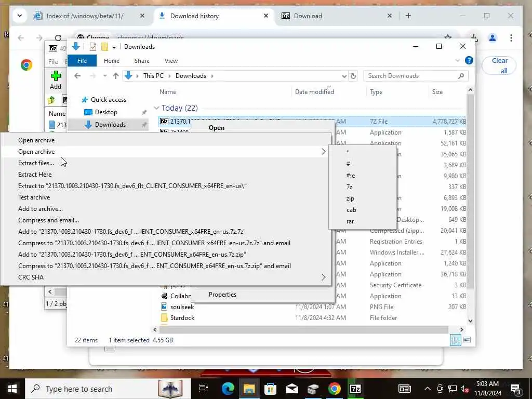Open Chrome profile avatar icon
The width and height of the screenshot is (532, 399).
tap(492, 37)
